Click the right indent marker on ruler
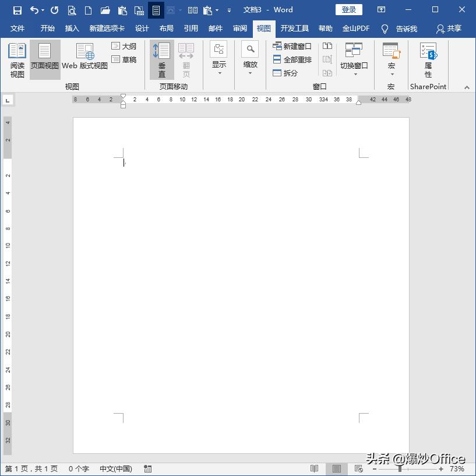This screenshot has height=476, width=476. (x=358, y=103)
